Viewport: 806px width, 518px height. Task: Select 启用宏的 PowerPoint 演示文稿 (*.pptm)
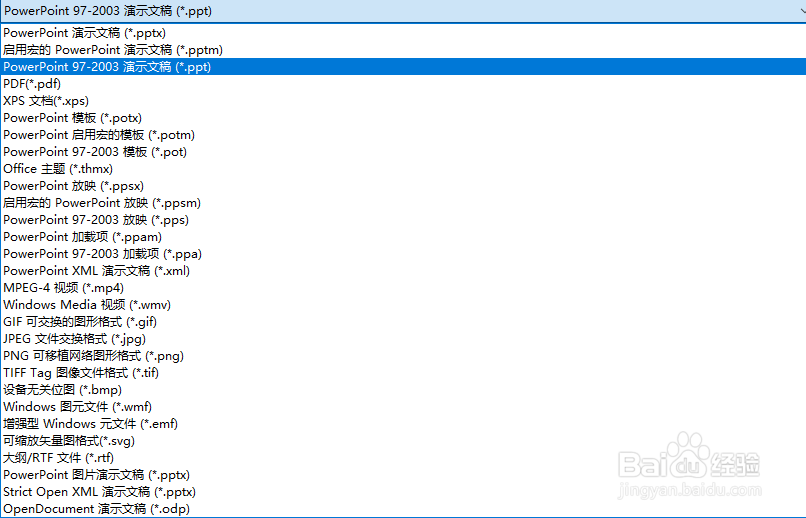pos(403,50)
